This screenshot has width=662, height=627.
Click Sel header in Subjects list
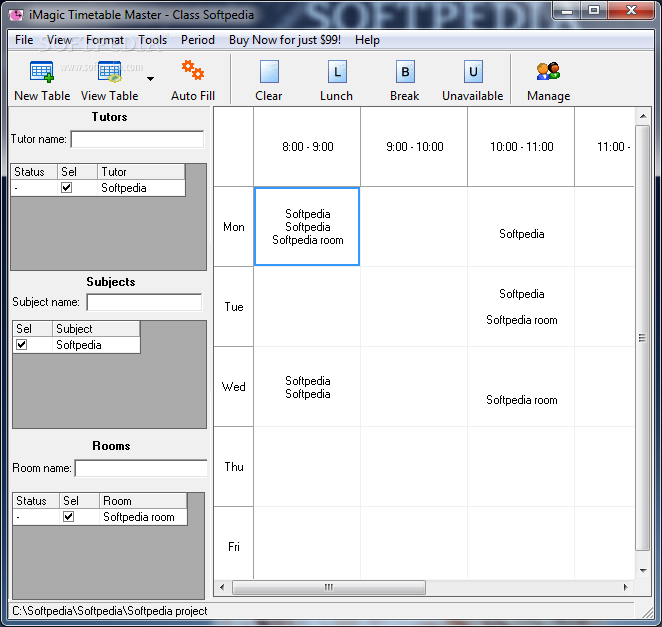33,329
